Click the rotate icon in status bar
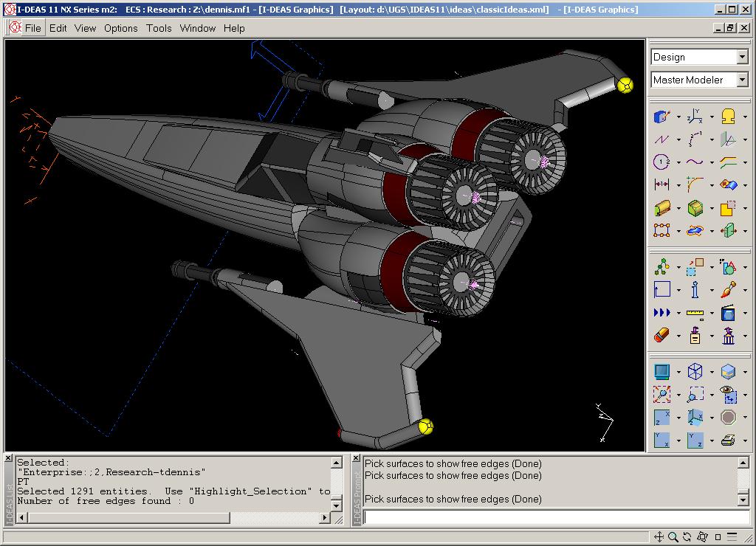The height and width of the screenshot is (546, 756). click(687, 537)
